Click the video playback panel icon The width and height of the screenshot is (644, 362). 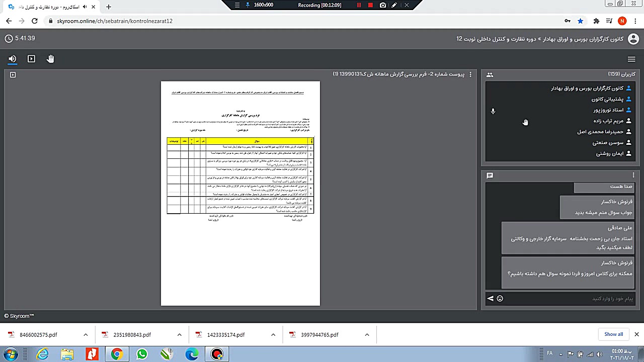(x=31, y=59)
